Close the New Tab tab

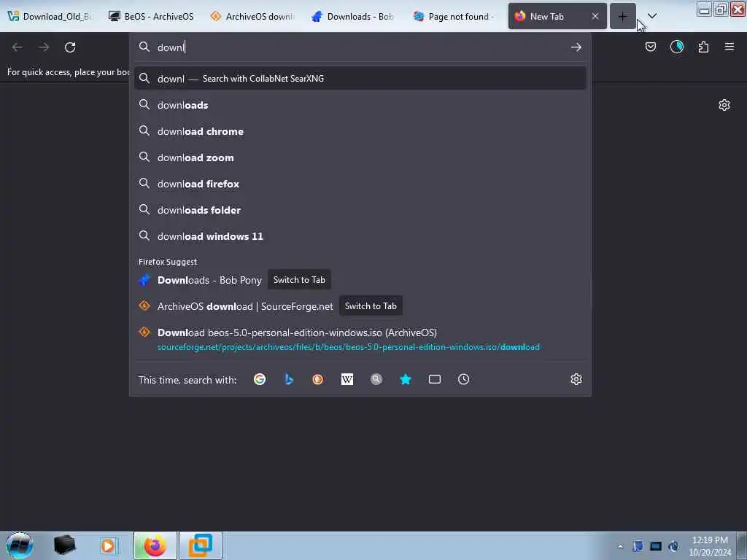click(595, 16)
